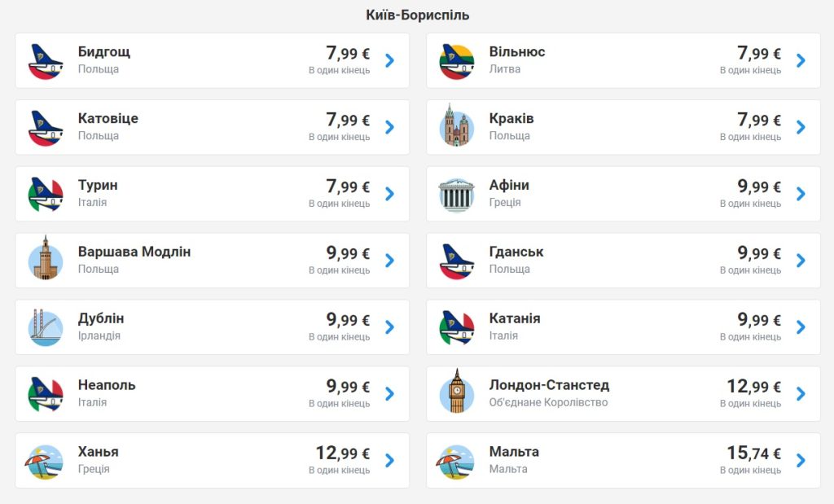Expand the Catania flight chevron arrow
Image resolution: width=834 pixels, height=504 pixels.
(801, 327)
